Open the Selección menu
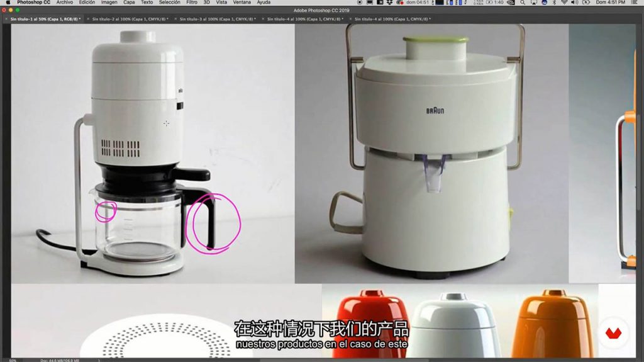Screen dimensions: 644x362 [x=170, y=3]
